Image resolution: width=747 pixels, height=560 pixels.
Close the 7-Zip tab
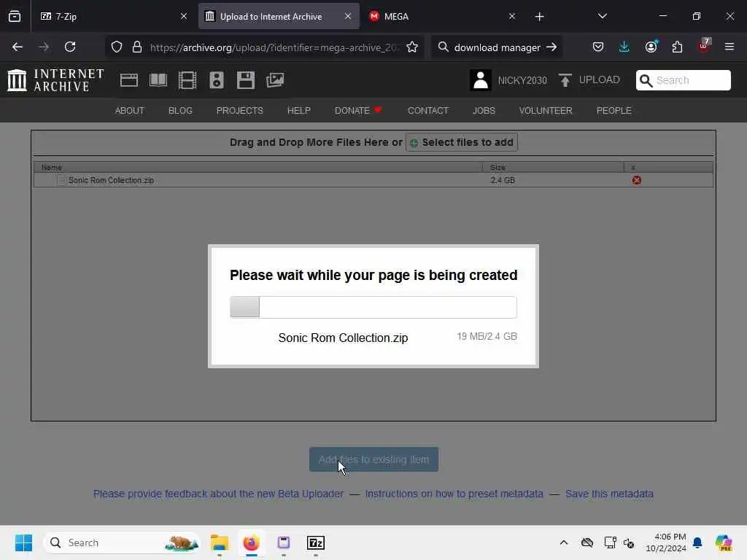tap(184, 16)
